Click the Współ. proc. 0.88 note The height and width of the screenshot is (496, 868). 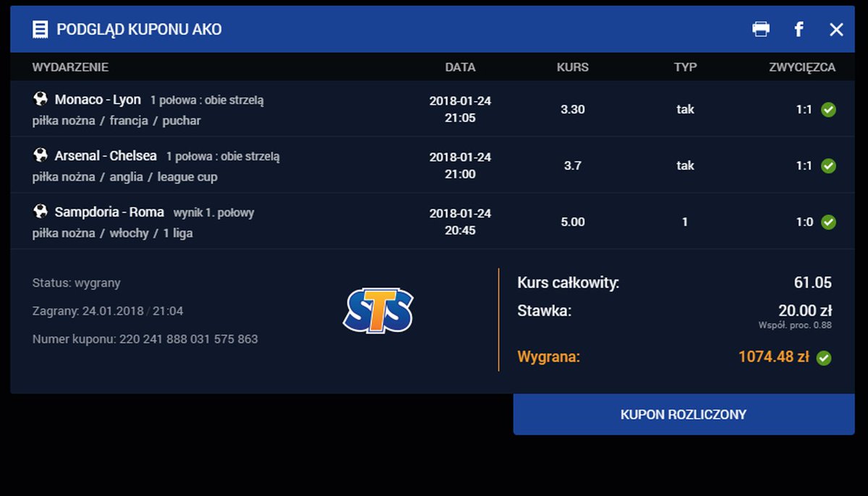[x=795, y=325]
